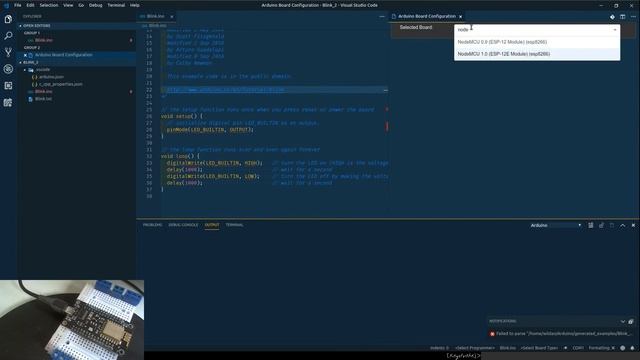Open the Source Control view
The image size is (640, 360).
tap(8, 52)
